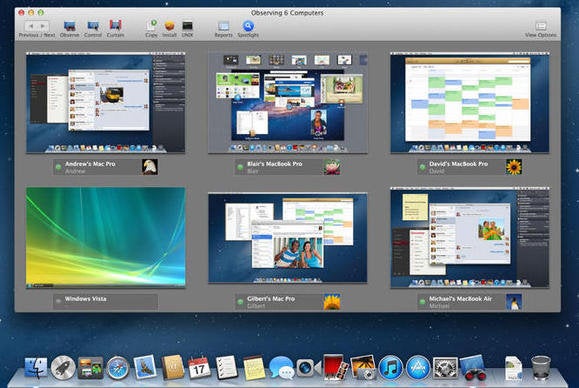
Task: Open iPhoto in the Dock
Action: tap(363, 367)
